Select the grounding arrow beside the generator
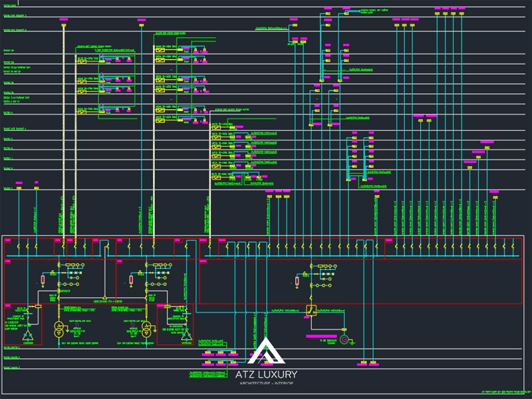 352,342
